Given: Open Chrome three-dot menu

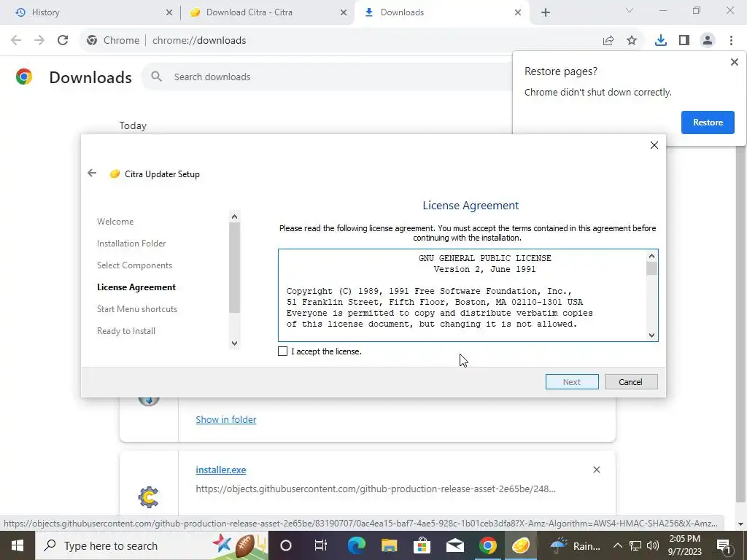Looking at the screenshot, I should click(x=731, y=41).
